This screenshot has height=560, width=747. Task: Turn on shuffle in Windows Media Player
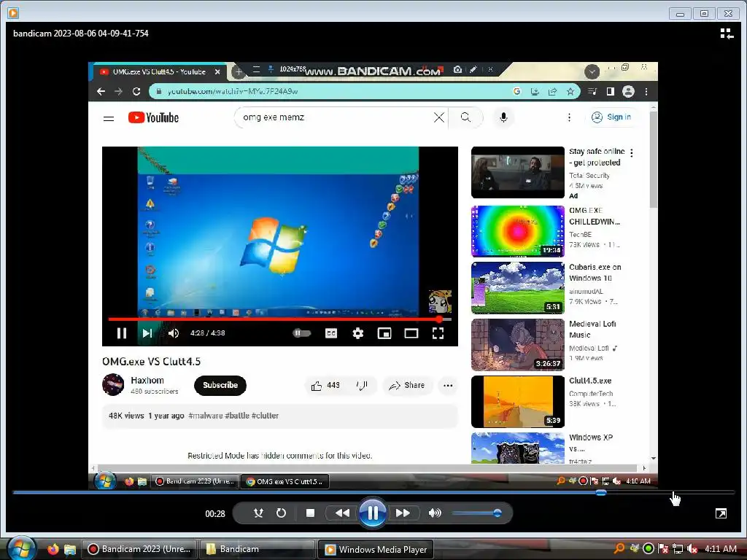coord(258,513)
